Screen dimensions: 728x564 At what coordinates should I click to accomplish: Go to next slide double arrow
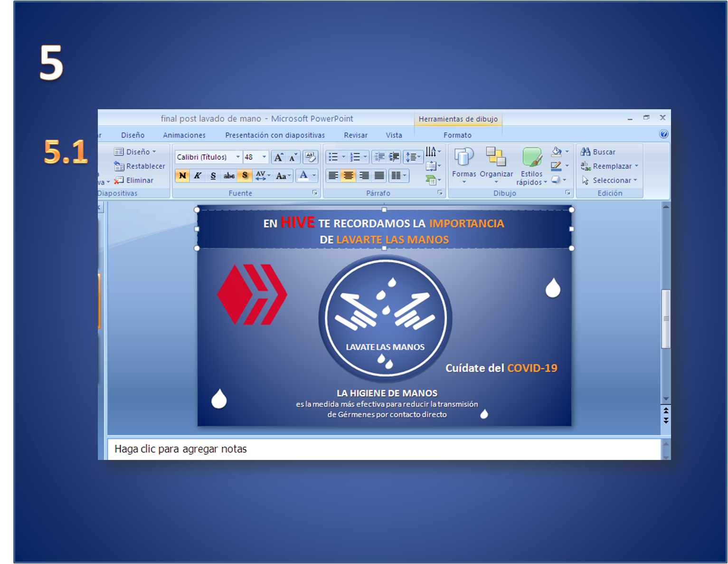pyautogui.click(x=666, y=421)
